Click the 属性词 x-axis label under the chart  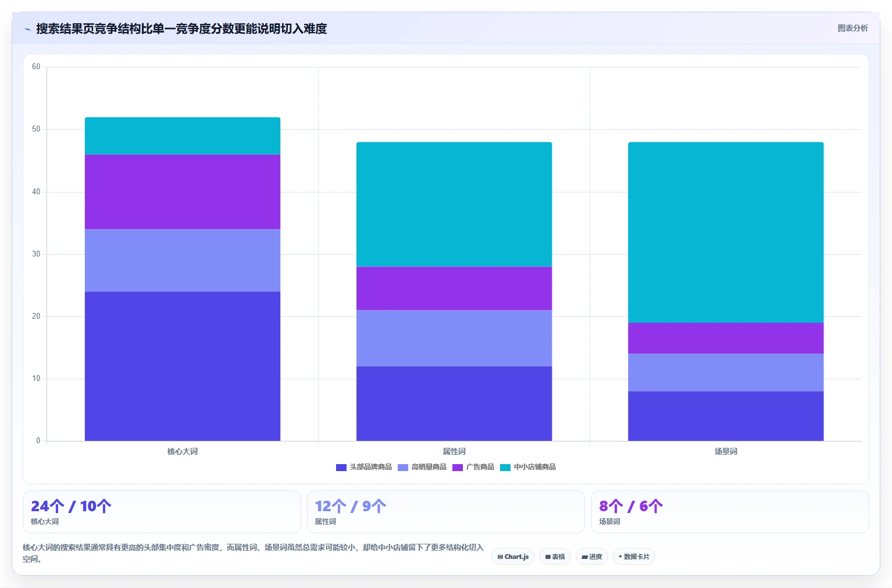point(454,451)
